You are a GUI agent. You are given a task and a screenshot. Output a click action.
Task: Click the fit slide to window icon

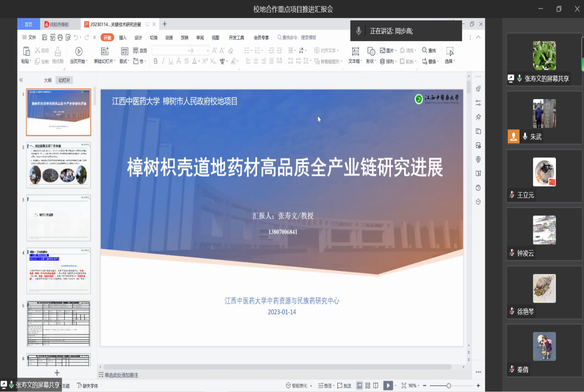[x=404, y=385]
